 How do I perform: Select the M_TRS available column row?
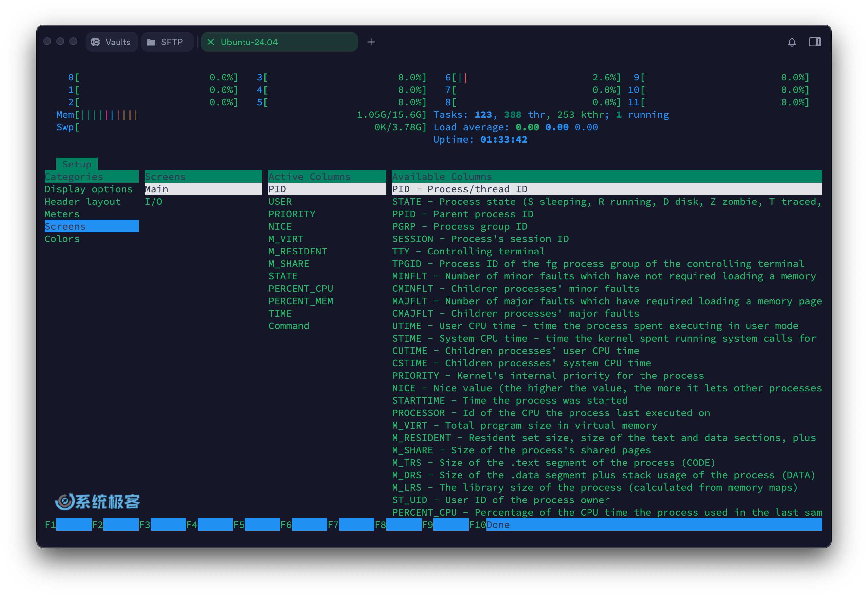tap(607, 463)
